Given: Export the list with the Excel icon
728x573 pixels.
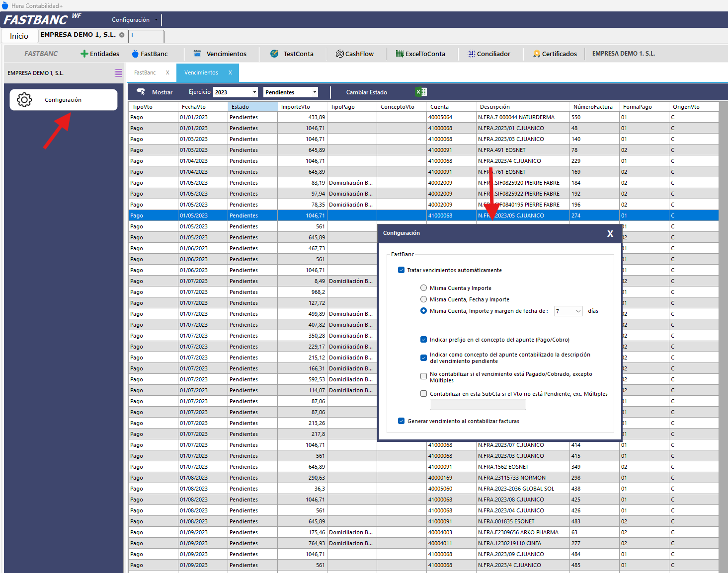Looking at the screenshot, I should (x=421, y=92).
